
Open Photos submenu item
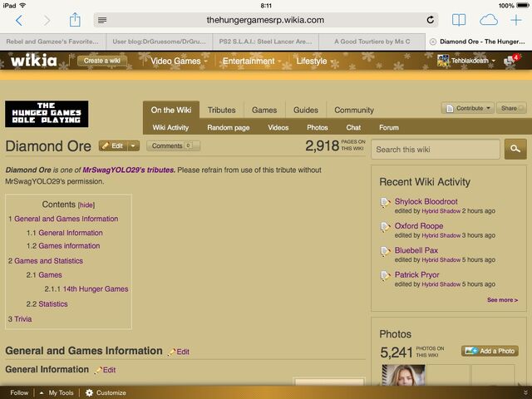tap(318, 127)
